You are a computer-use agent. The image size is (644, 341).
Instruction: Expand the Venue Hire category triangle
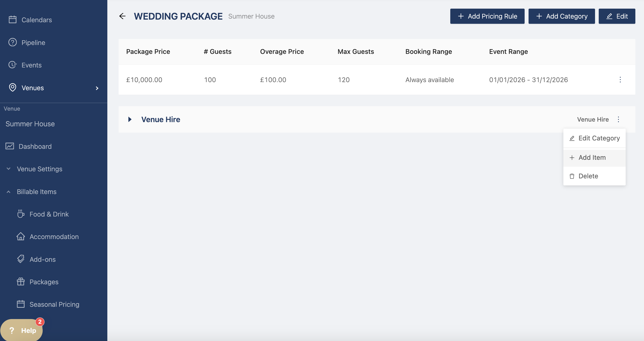(x=130, y=120)
